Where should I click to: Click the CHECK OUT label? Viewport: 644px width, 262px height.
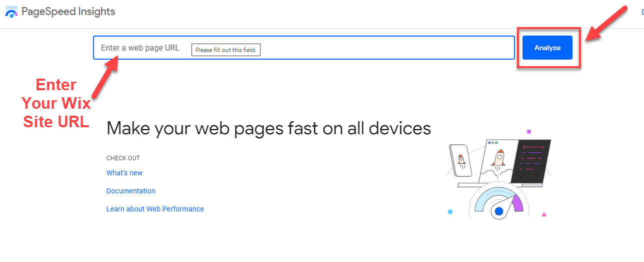coord(123,158)
